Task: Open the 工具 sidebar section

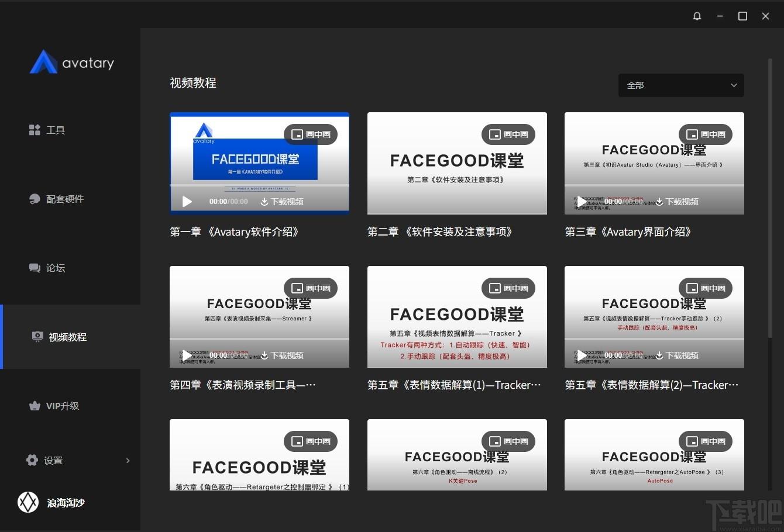Action: click(x=47, y=130)
